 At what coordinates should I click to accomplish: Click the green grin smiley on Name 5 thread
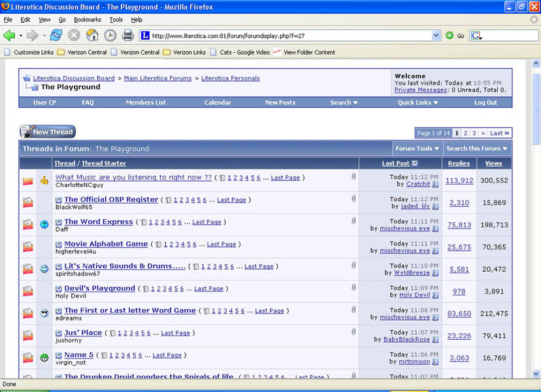click(x=44, y=357)
